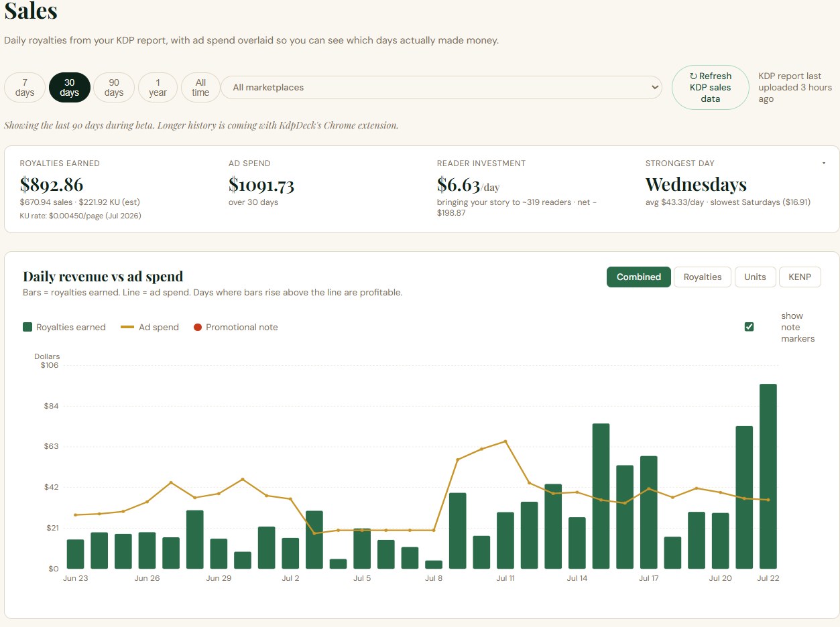Click the '$670.94 sales · $221.92 KU (est)' line
This screenshot has height=627, width=840.
(x=80, y=202)
